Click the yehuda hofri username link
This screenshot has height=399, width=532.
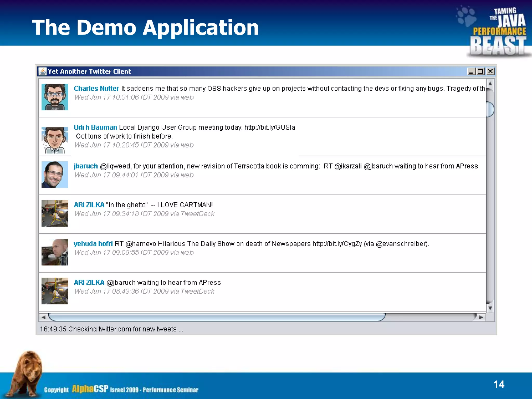point(93,244)
